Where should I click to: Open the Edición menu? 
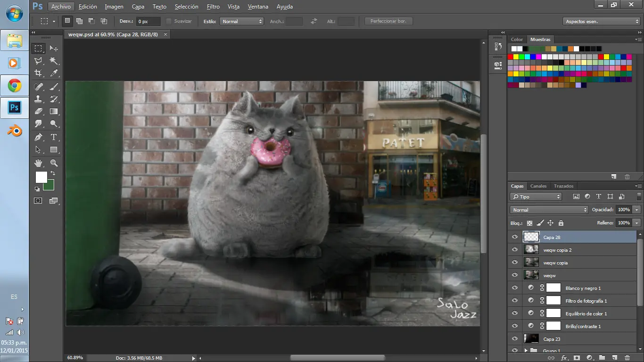coord(88,7)
